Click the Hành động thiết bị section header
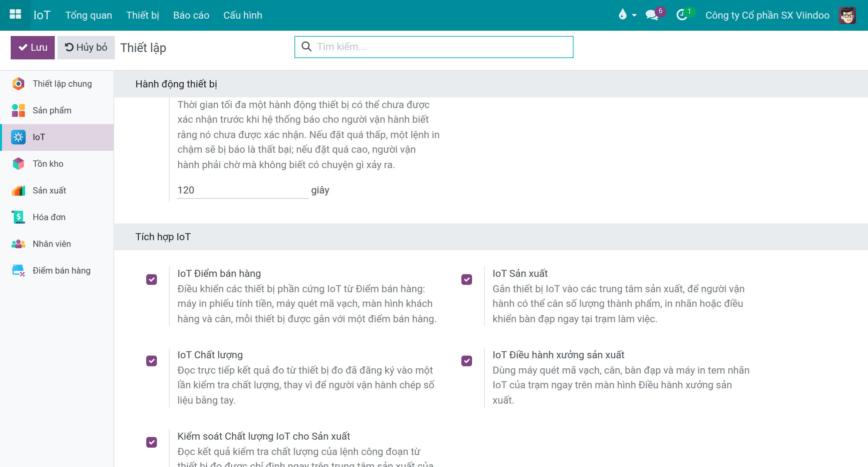This screenshot has height=467, width=868. pyautogui.click(x=176, y=84)
